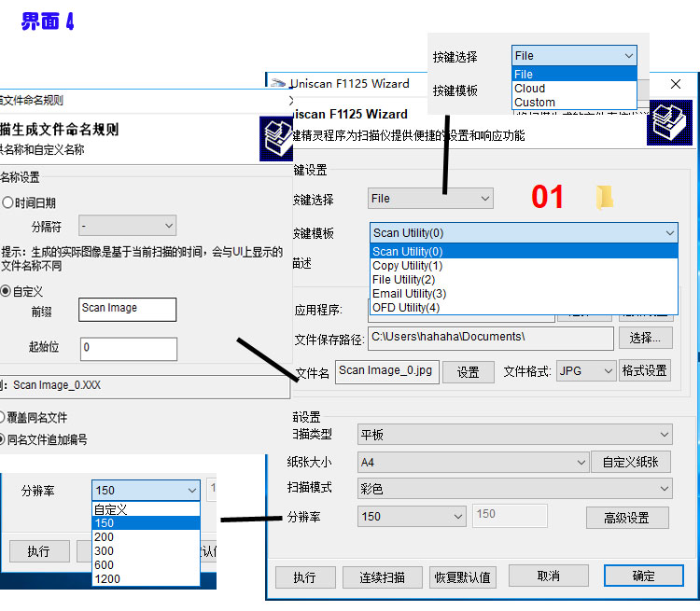Click 恢复默认值 restore defaults button
700x611 pixels.
click(x=463, y=577)
